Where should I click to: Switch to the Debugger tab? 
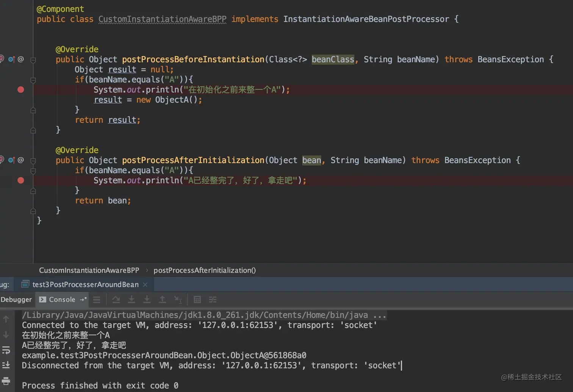(x=16, y=299)
